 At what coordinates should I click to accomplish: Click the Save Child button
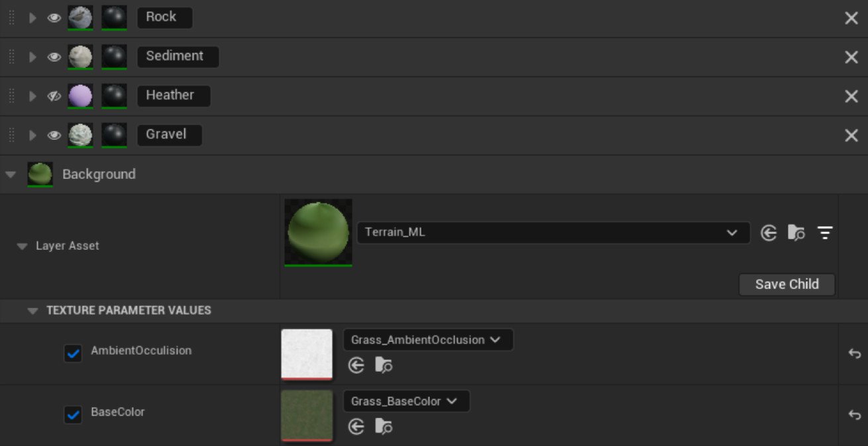(787, 284)
